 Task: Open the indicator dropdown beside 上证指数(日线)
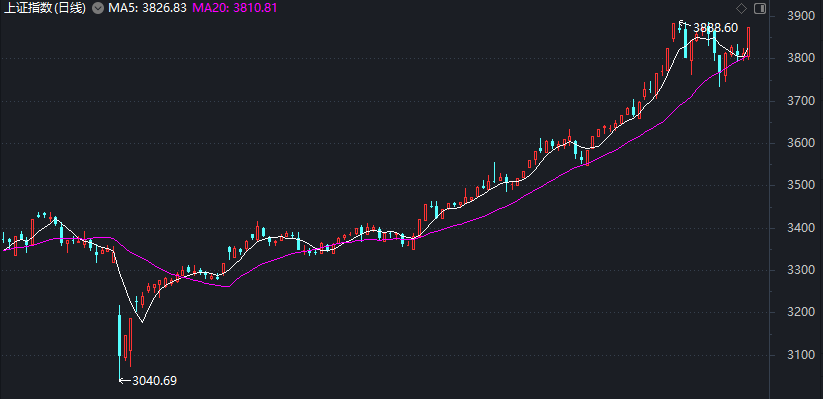[98, 8]
